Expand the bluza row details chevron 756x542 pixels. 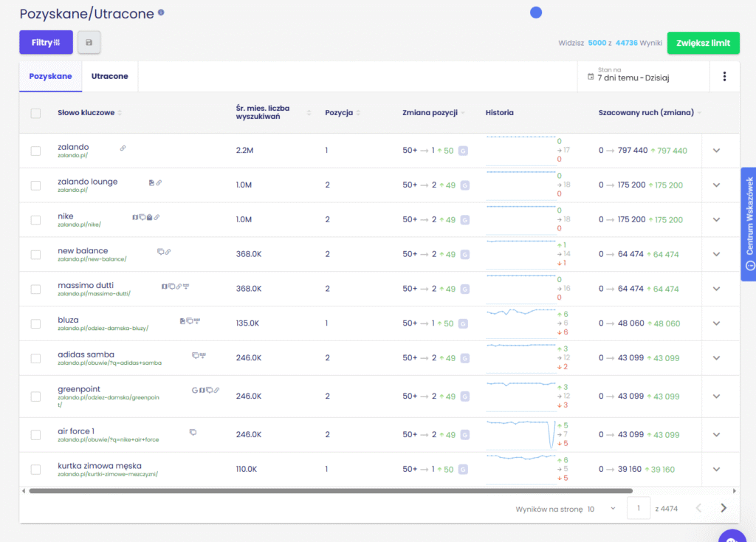(x=716, y=323)
